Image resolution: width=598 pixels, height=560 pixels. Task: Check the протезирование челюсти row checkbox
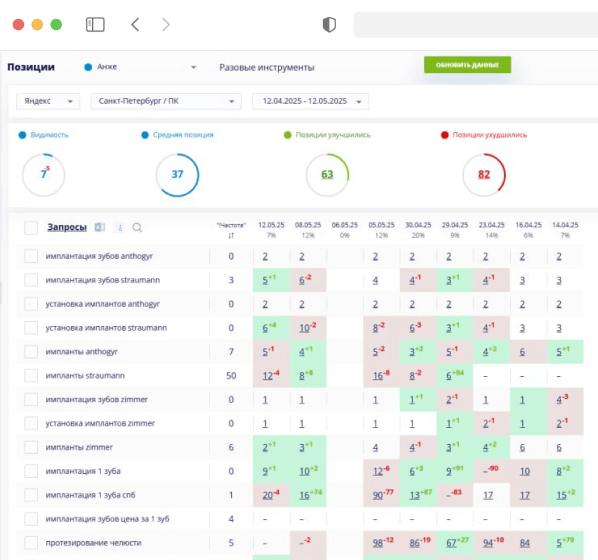tap(31, 542)
